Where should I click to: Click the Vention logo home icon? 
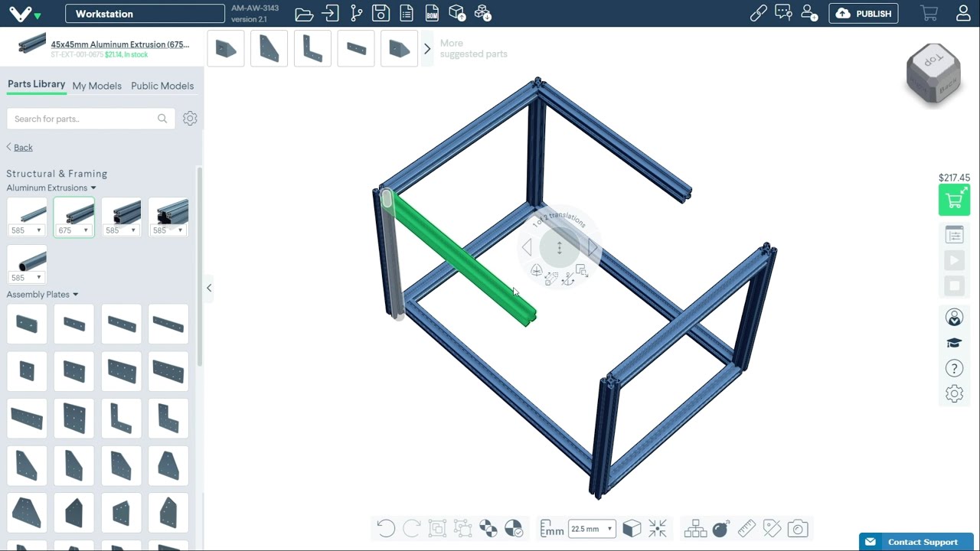click(x=21, y=14)
